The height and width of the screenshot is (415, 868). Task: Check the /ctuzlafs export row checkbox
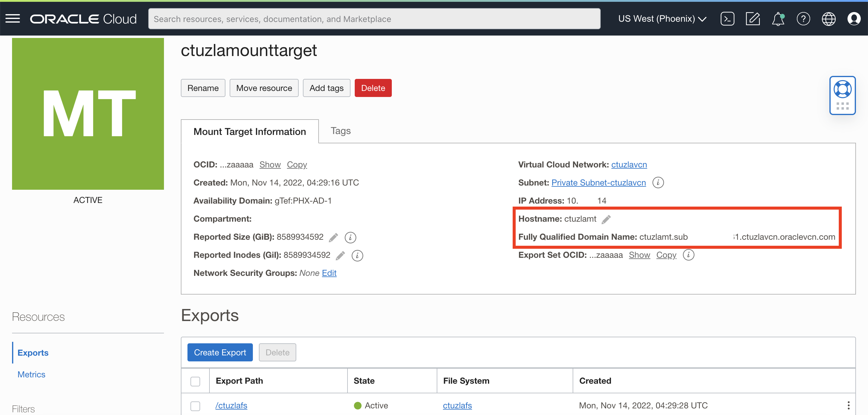pyautogui.click(x=195, y=406)
